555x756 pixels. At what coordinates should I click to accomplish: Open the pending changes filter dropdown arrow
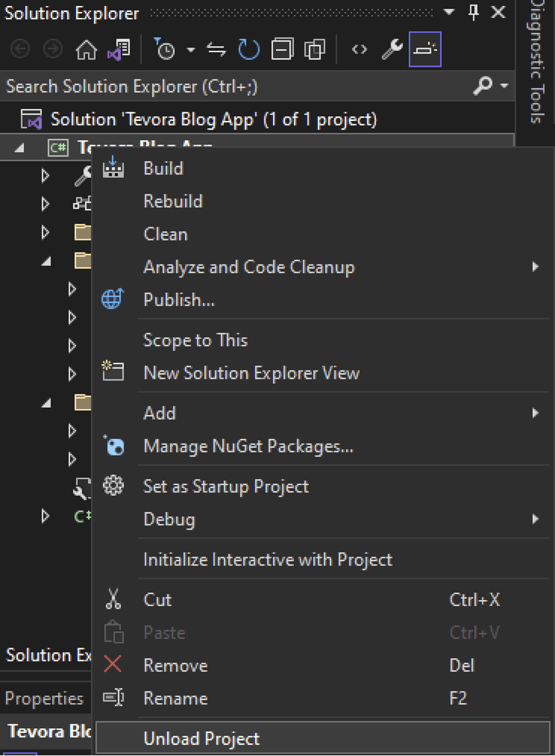coord(191,50)
